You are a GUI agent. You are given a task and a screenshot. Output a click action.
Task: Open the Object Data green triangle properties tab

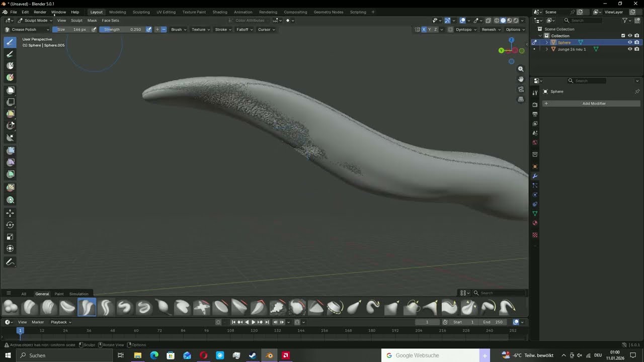coord(535,214)
